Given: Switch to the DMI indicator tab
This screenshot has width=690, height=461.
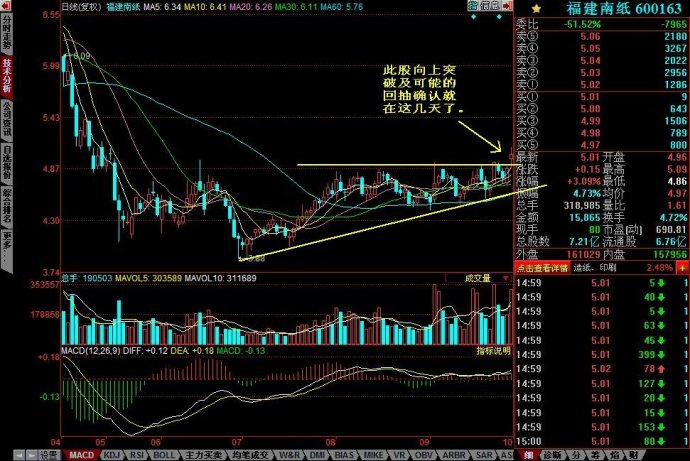Looking at the screenshot, I should (317, 455).
